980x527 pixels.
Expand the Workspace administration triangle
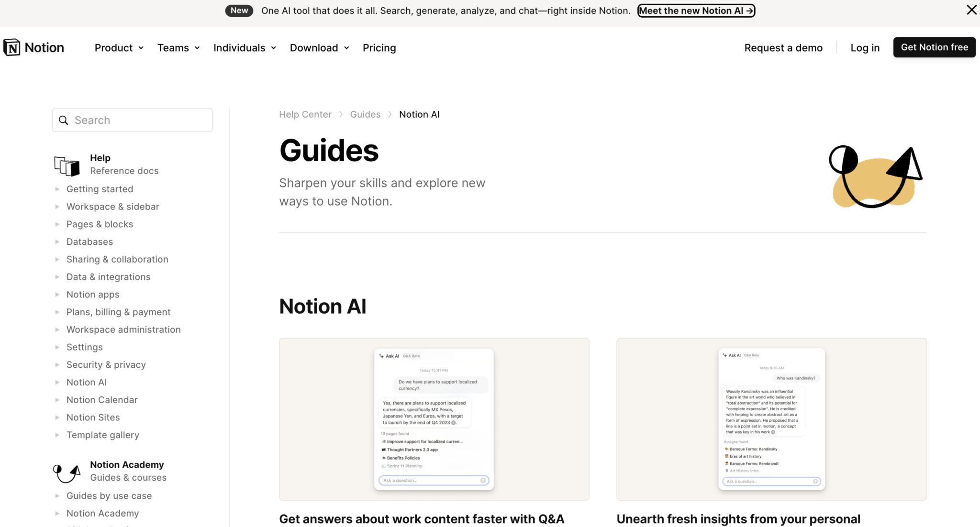tap(57, 329)
